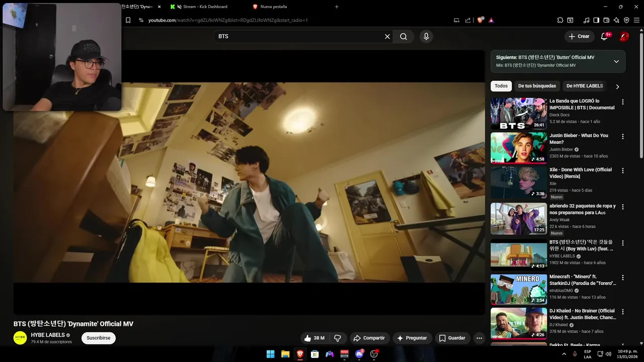Image resolution: width=644 pixels, height=362 pixels.
Task: Open the site settings icon beside URL
Action: pyautogui.click(x=141, y=20)
